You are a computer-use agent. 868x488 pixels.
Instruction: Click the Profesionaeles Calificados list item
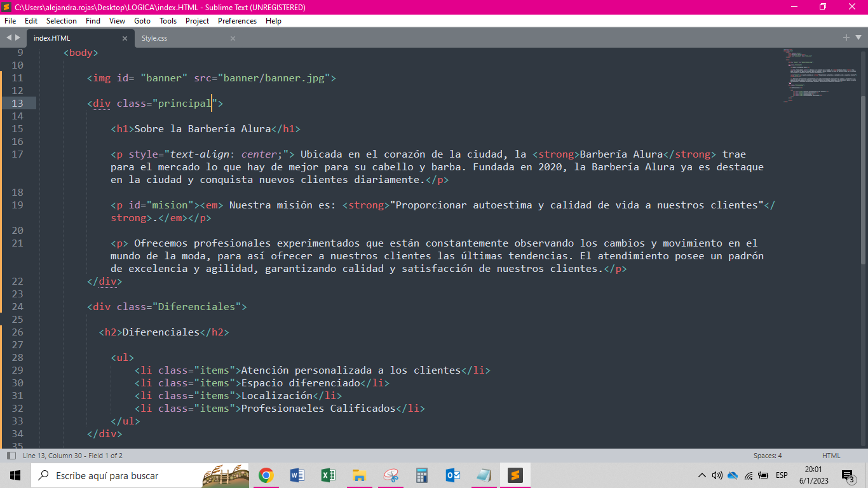click(x=318, y=408)
